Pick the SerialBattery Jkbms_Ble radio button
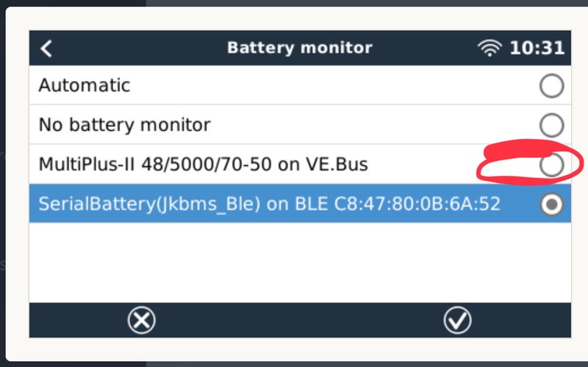588x367 pixels. click(551, 205)
